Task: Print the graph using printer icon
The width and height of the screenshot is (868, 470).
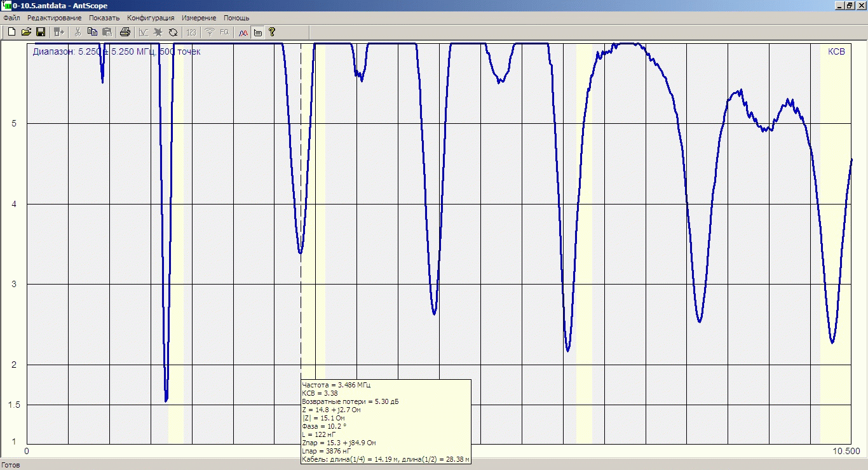Action: coord(125,32)
